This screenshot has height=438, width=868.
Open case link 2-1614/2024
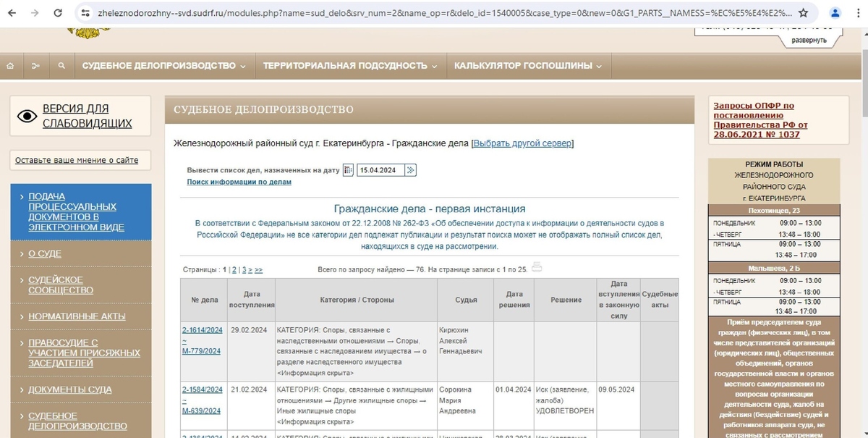pyautogui.click(x=202, y=330)
